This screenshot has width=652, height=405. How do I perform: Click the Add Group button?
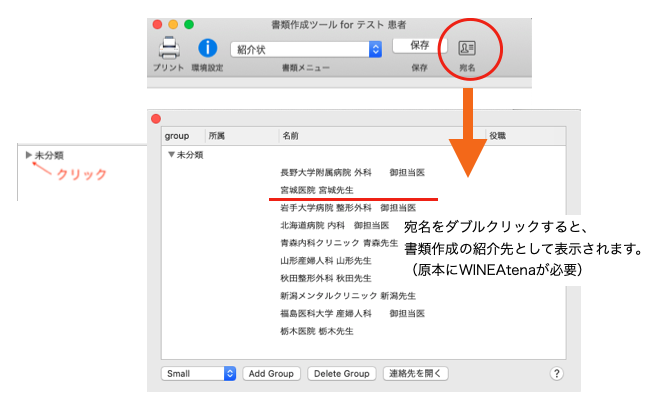click(x=271, y=373)
